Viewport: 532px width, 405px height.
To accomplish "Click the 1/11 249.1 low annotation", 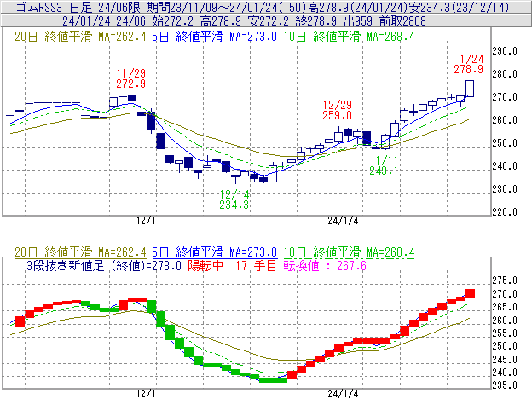I will tap(384, 165).
